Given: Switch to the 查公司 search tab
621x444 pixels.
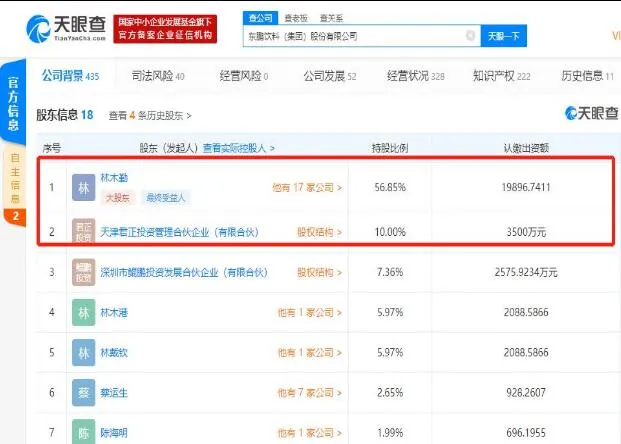Looking at the screenshot, I should [260, 18].
